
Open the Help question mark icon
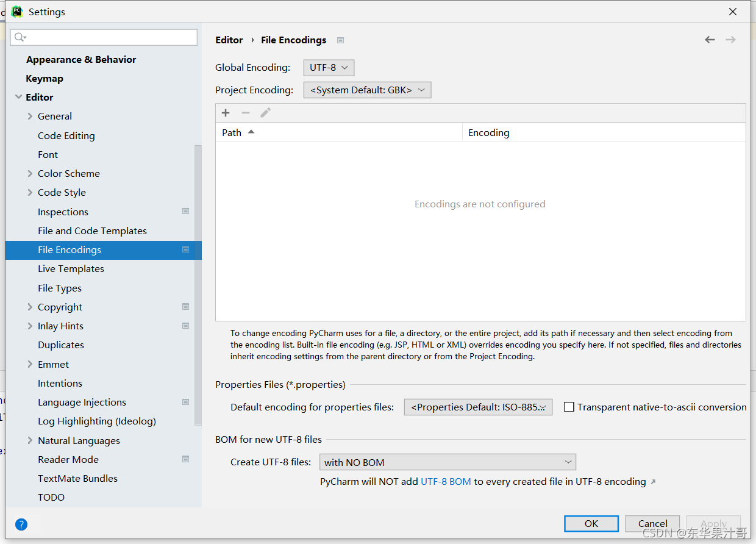[21, 524]
